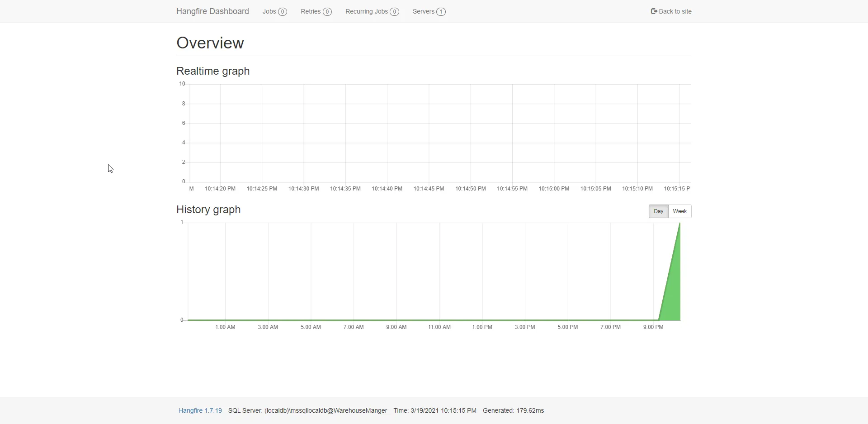Image resolution: width=868 pixels, height=424 pixels.
Task: Click the Hangfire Dashboard brand link
Action: pos(212,11)
